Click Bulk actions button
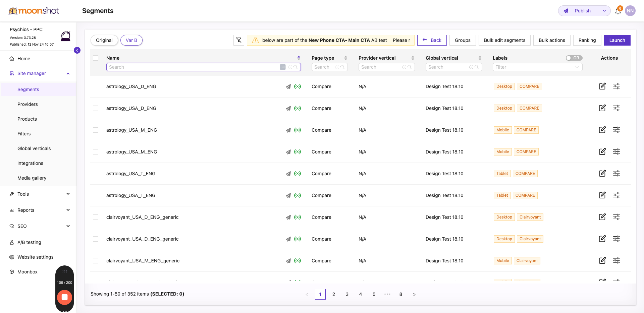The image size is (644, 313). 552,40
